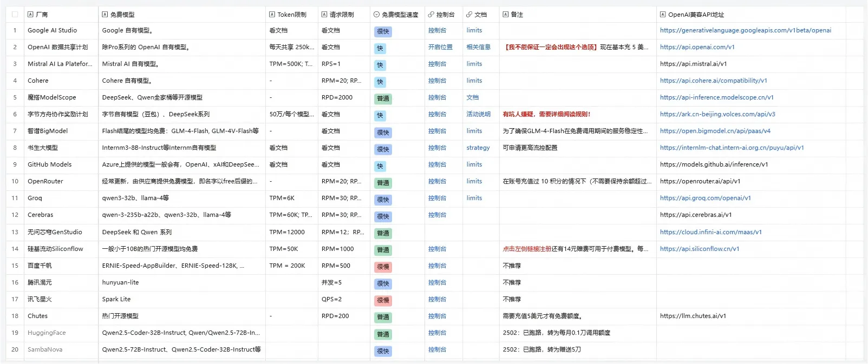Open the https://api.groq.com/openai/v1 link

(x=705, y=198)
